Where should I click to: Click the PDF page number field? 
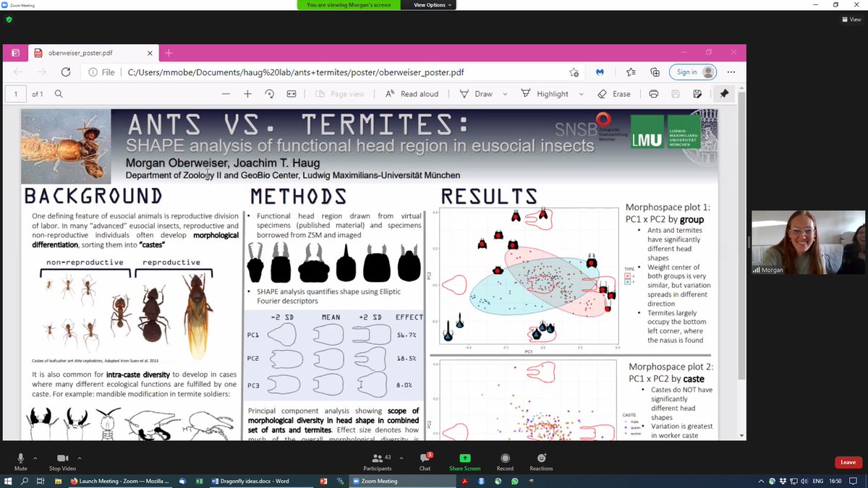coord(16,94)
